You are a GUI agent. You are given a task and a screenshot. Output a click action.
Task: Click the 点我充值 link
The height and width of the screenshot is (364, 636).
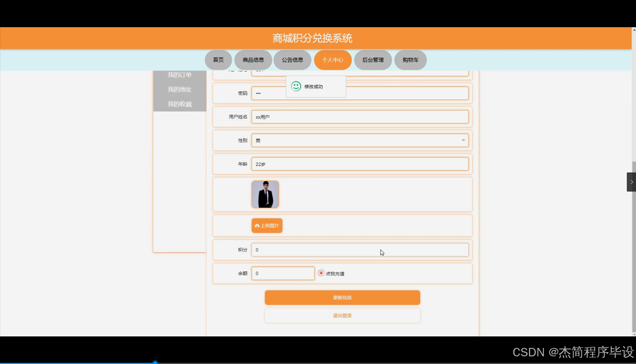click(x=335, y=274)
